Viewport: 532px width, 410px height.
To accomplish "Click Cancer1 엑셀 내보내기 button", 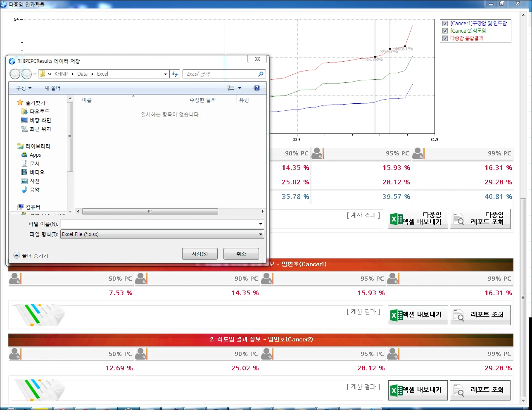I will pyautogui.click(x=418, y=315).
